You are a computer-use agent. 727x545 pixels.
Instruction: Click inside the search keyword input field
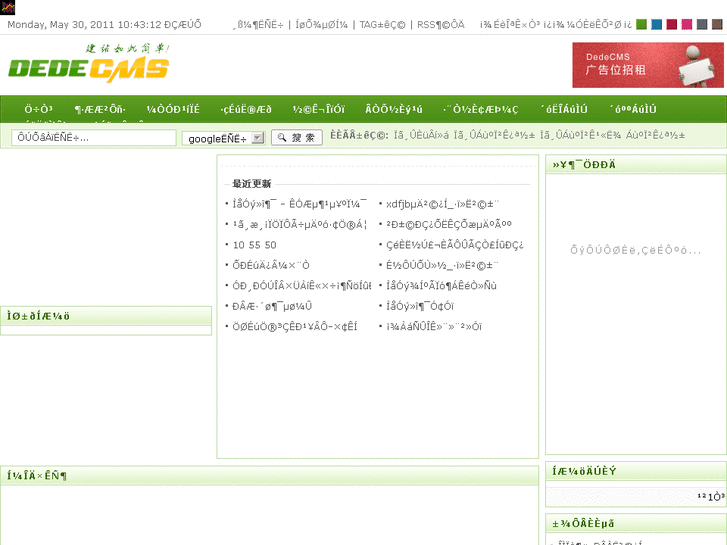pyautogui.click(x=94, y=138)
